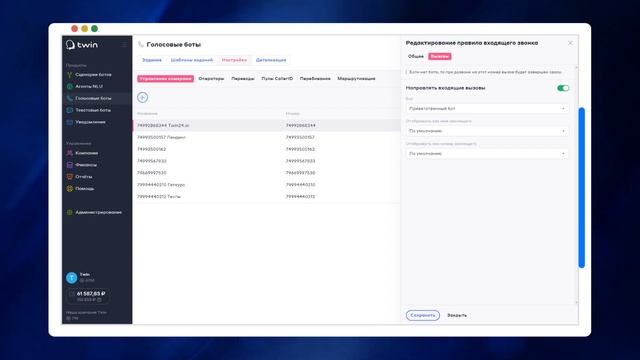Click the Администрирование sidebar icon
Viewport: 640px width, 360px height.
click(69, 212)
